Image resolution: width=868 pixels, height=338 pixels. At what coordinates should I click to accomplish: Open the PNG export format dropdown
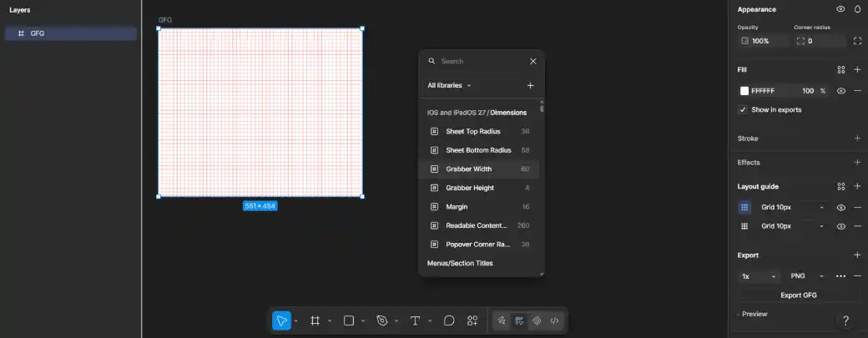pos(807,276)
